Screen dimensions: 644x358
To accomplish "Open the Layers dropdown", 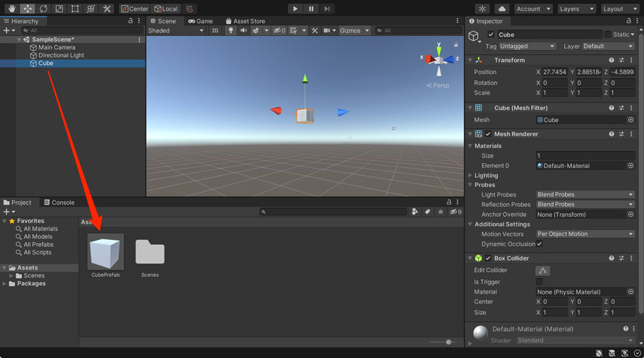I will (x=577, y=8).
